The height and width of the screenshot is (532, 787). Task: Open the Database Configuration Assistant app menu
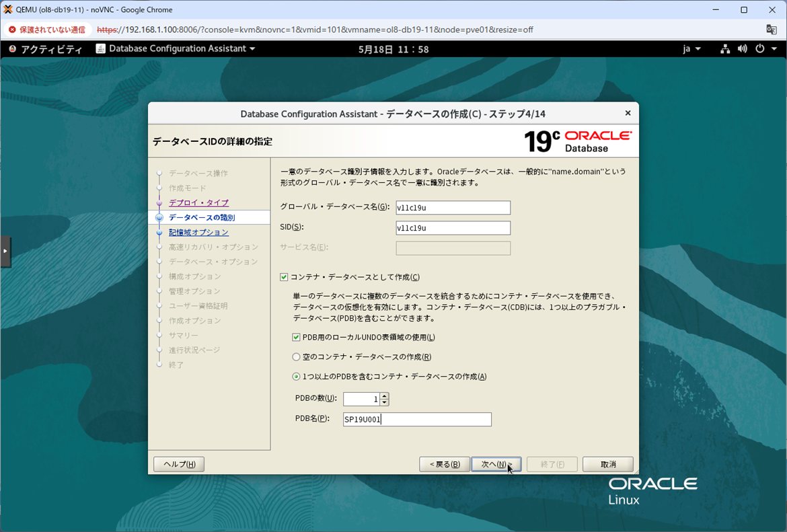[176, 48]
